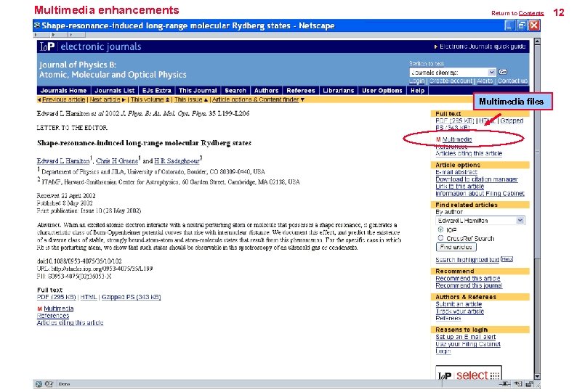Click the Create account link
This screenshot has height=392, width=577.
pyautogui.click(x=451, y=81)
